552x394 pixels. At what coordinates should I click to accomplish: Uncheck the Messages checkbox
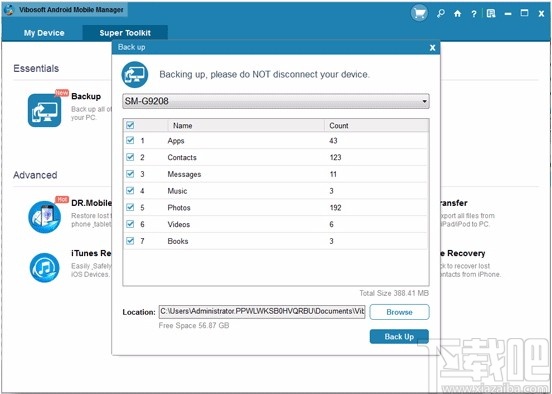click(130, 174)
